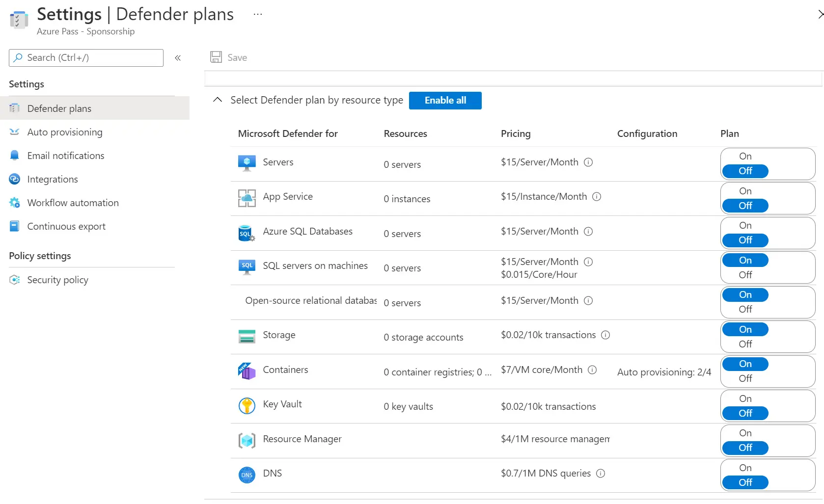Click the Integrations sidebar icon
Screen dimensions: 824x504
point(15,179)
